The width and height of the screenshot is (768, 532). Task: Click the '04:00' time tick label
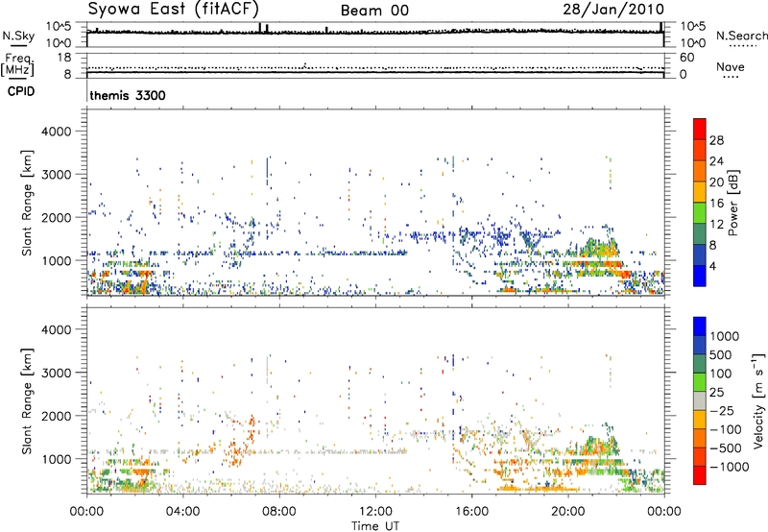[183, 512]
